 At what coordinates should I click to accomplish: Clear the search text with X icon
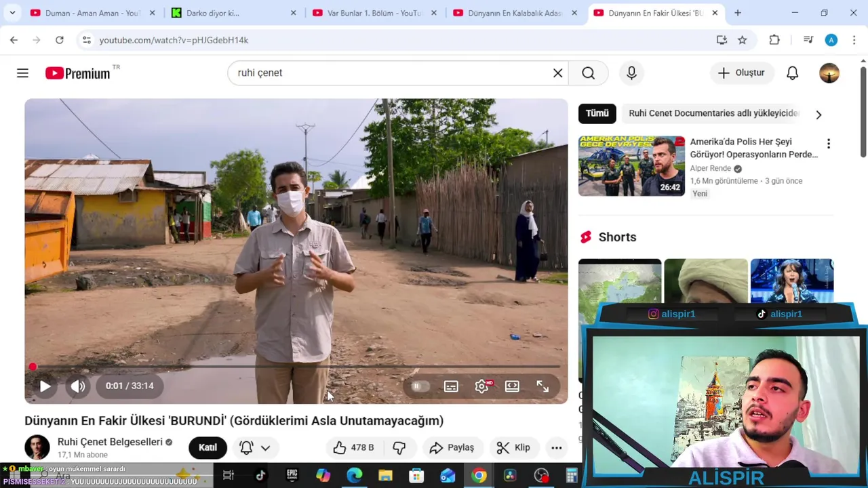point(557,73)
